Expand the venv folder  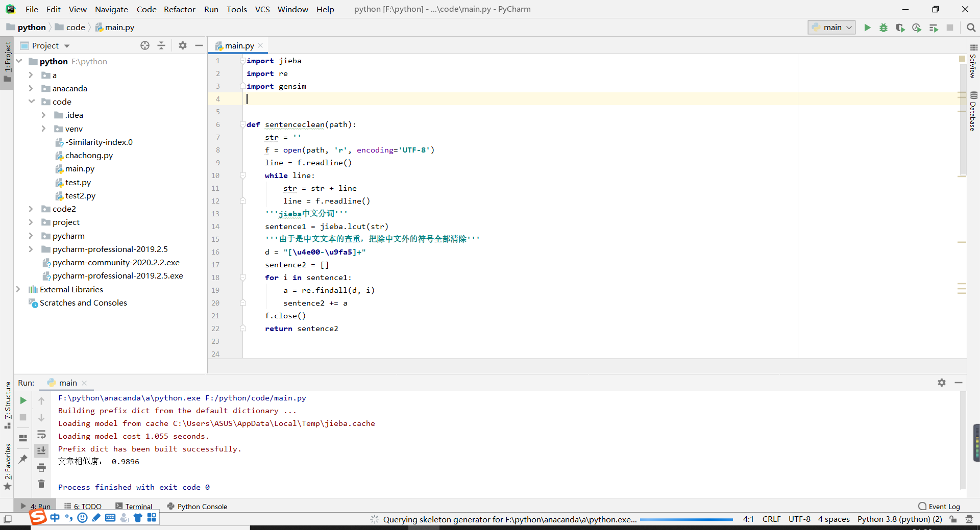43,129
